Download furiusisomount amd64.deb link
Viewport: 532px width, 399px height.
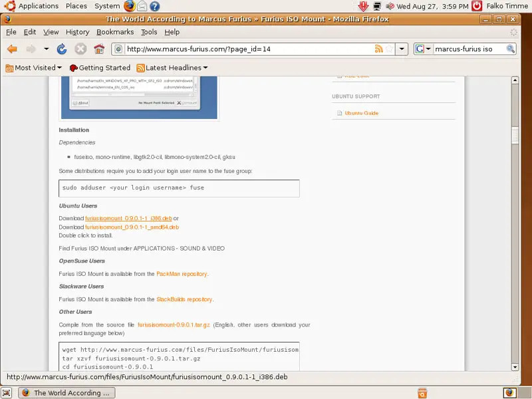(x=132, y=227)
